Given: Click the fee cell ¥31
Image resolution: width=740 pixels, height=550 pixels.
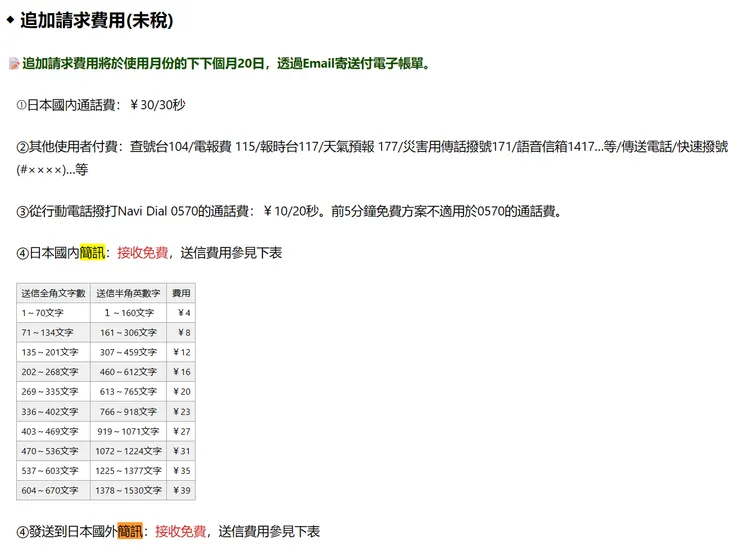Looking at the screenshot, I should coord(181,451).
